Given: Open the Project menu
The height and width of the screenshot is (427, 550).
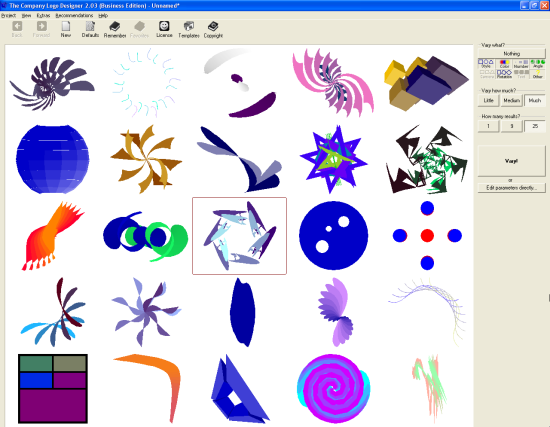Looking at the screenshot, I should point(8,15).
